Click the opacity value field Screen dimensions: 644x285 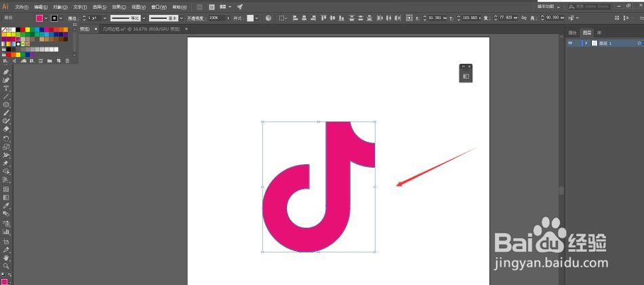pyautogui.click(x=216, y=18)
